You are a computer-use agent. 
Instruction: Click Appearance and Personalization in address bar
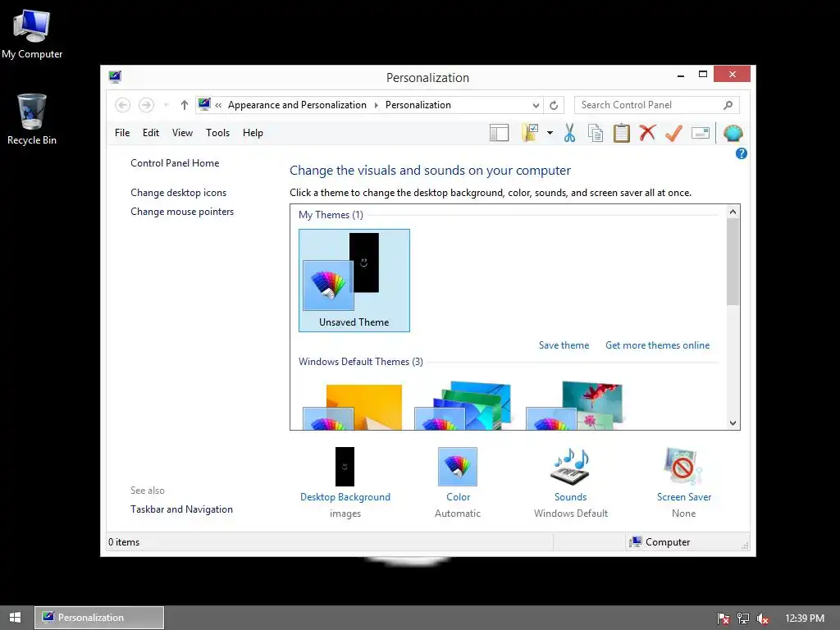coord(297,105)
